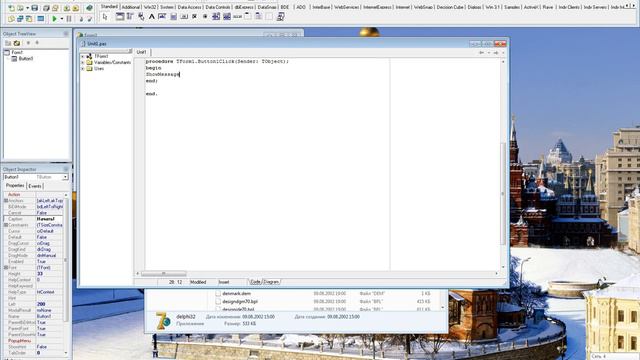Select the arrow pointer in component palette
Image resolution: width=640 pixels, height=360 pixels.
[105, 17]
